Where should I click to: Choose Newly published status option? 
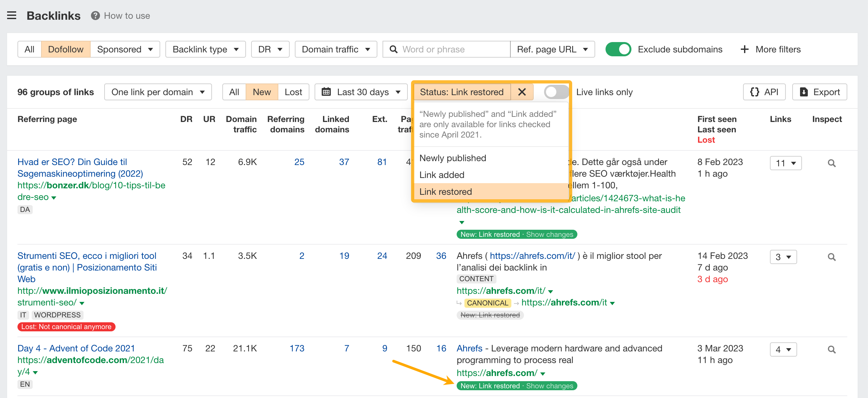(x=491, y=158)
